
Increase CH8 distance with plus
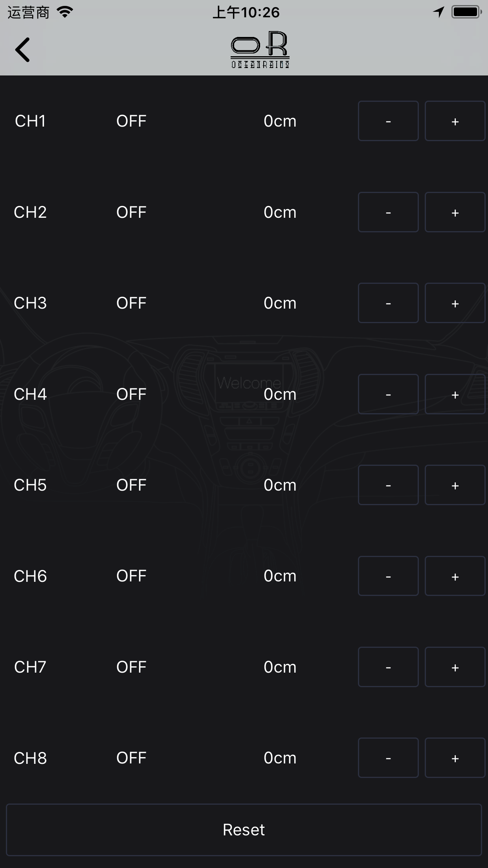pyautogui.click(x=455, y=758)
